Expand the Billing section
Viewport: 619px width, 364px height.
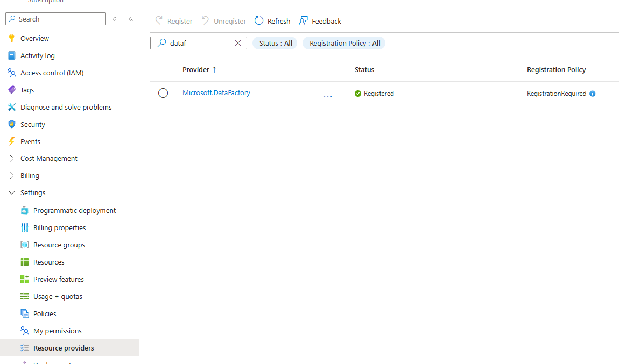[x=30, y=175]
